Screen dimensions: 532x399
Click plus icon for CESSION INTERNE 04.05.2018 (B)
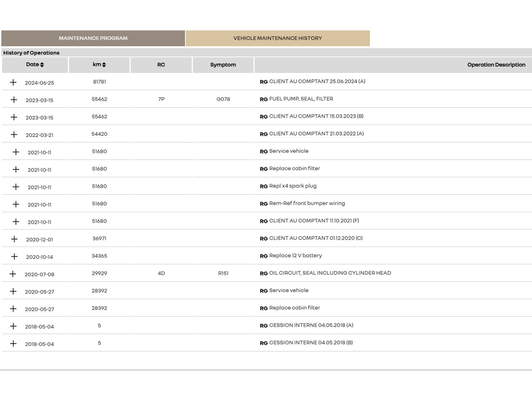13,344
